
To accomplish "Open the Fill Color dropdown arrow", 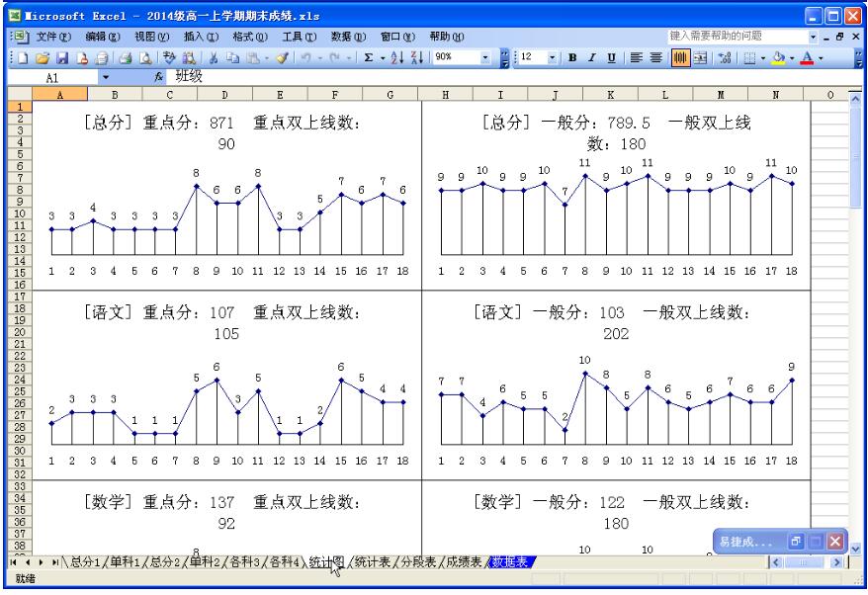I will click(x=792, y=57).
